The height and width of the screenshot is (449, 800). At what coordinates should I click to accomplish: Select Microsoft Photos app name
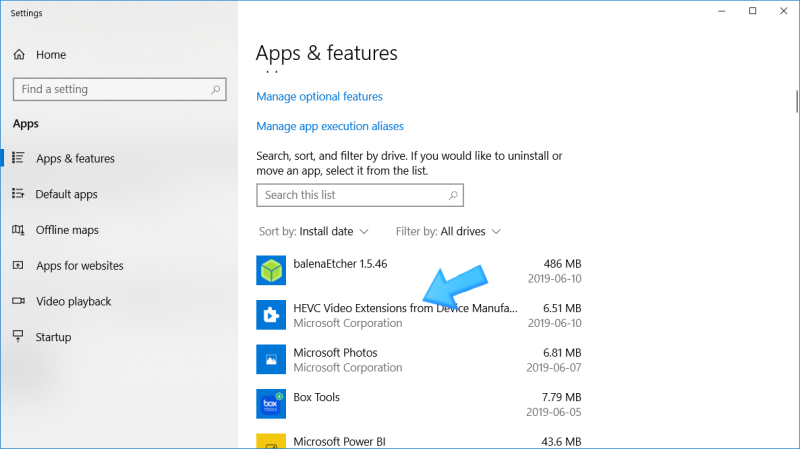point(335,353)
